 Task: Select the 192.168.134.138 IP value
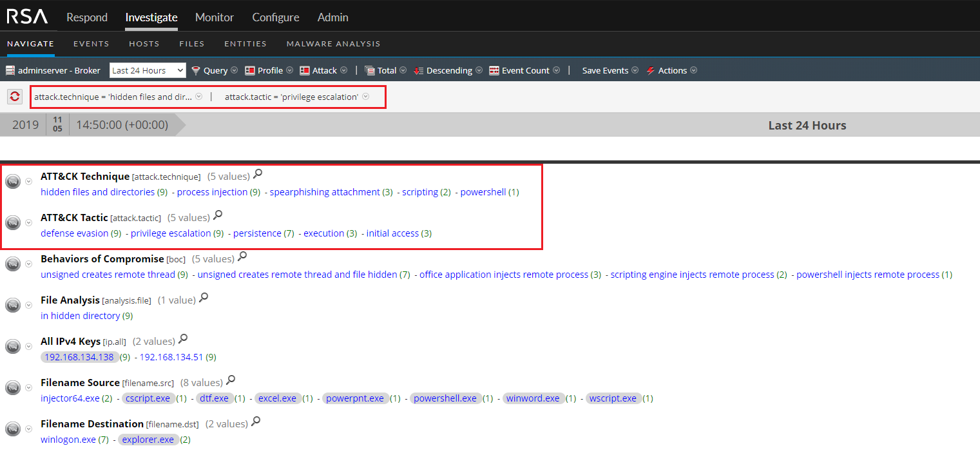point(79,357)
